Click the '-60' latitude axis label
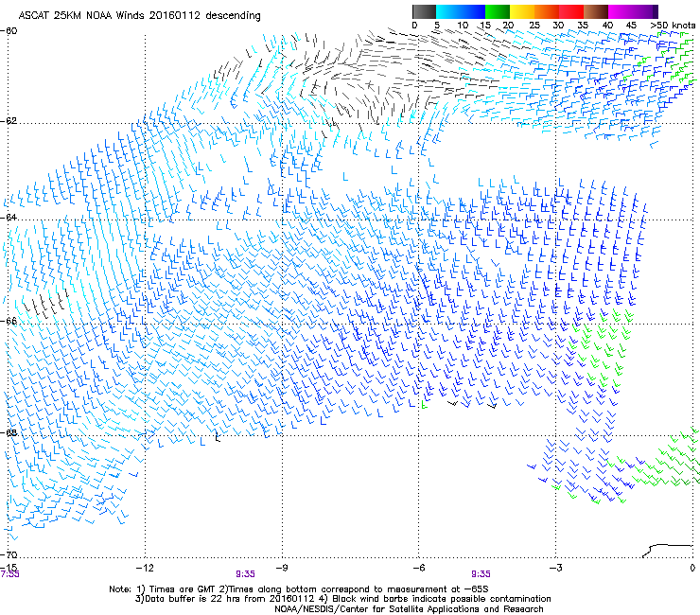Screen dimensions: 700x615 point(9,31)
